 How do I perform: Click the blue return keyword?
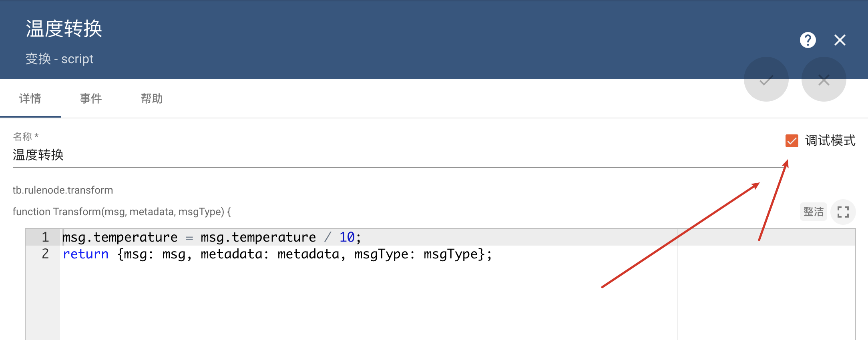(86, 254)
